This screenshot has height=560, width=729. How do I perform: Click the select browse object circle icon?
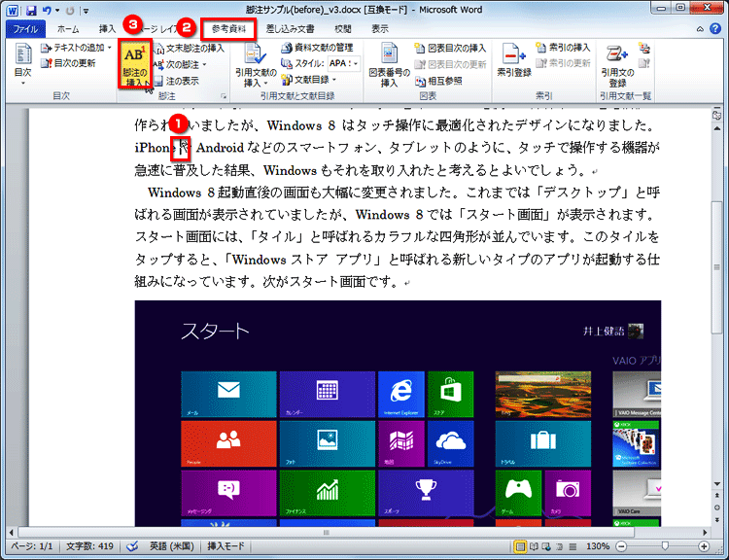point(718,507)
